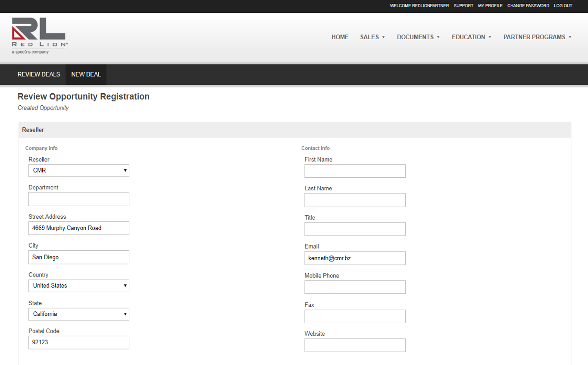Click the Website input field
Screen dimensions: 588x365
[x=355, y=345]
